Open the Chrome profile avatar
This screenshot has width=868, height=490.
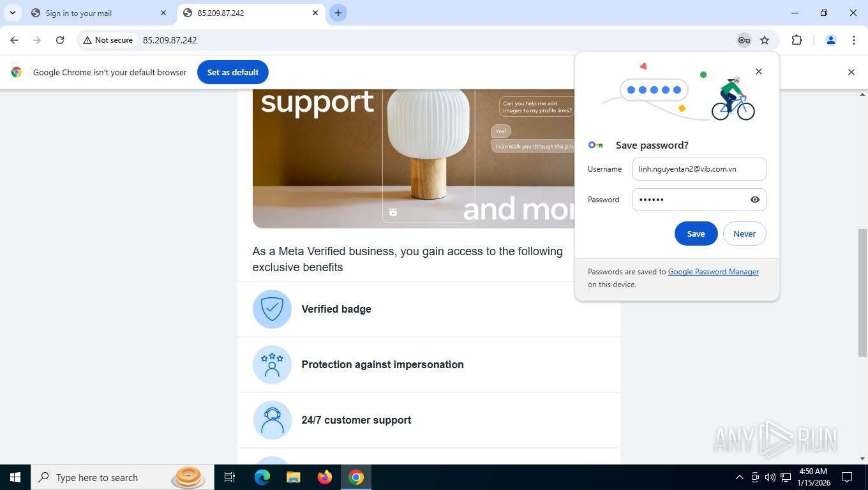tap(831, 40)
